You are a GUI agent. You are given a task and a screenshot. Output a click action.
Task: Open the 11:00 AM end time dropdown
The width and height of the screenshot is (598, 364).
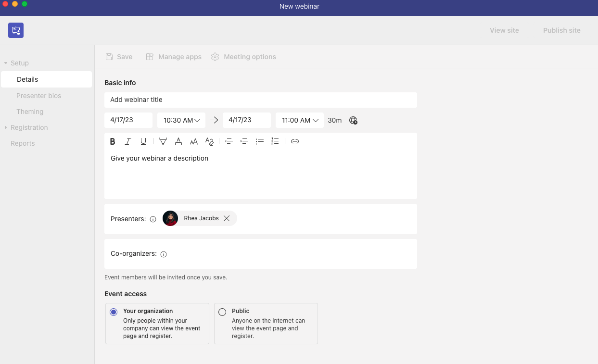pos(299,120)
